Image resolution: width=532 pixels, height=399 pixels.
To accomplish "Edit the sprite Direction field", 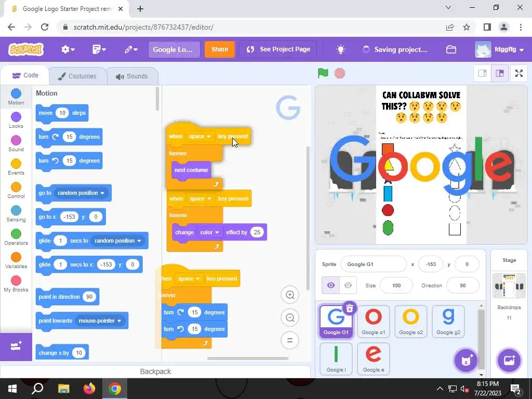I will (463, 285).
